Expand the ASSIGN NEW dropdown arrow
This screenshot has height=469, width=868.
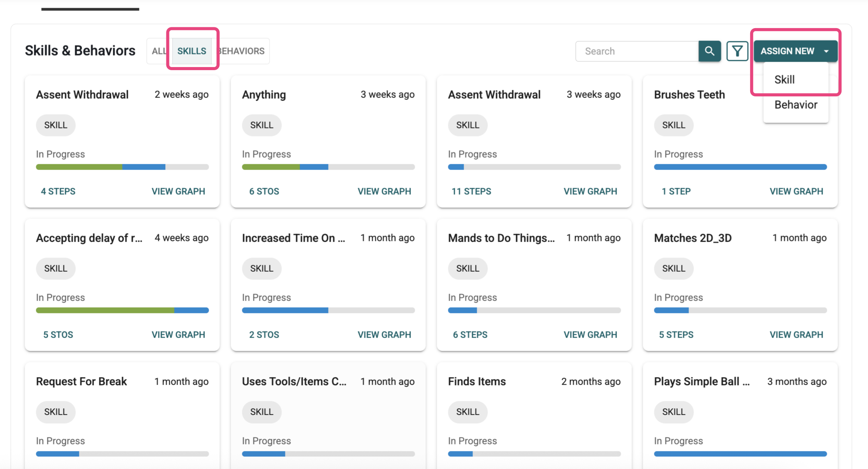pyautogui.click(x=826, y=51)
